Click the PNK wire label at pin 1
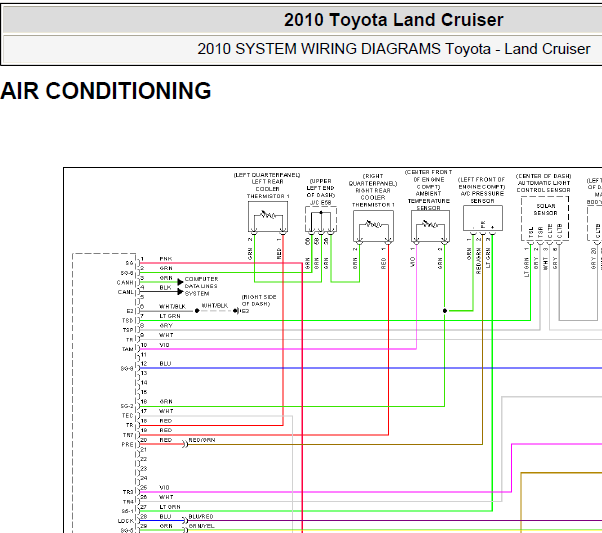602x533 pixels. (165, 259)
